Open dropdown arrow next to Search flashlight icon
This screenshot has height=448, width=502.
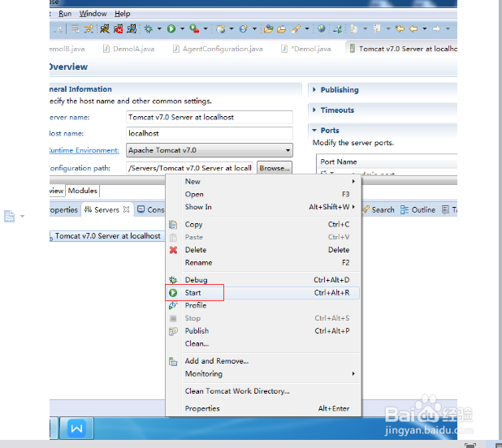pyautogui.click(x=307, y=28)
